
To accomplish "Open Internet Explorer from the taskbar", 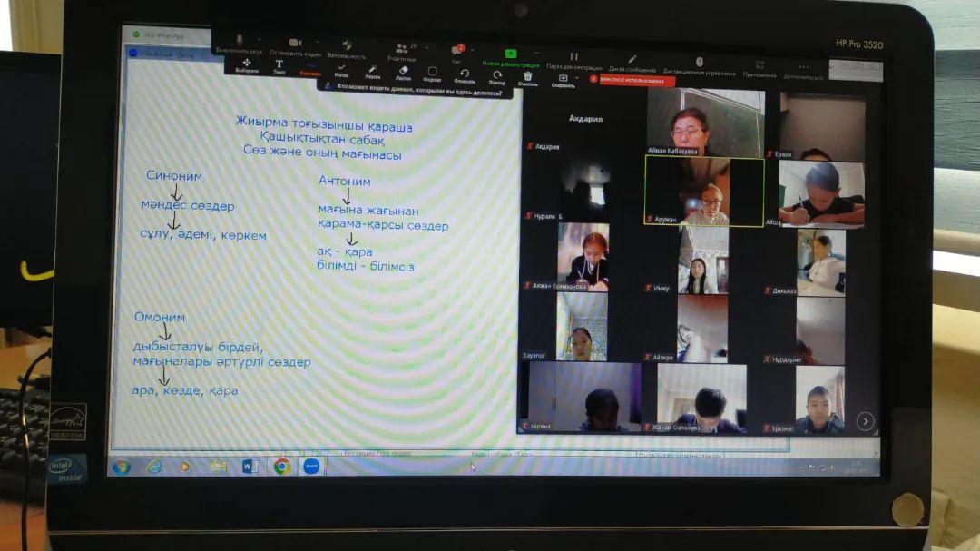I will [x=153, y=467].
